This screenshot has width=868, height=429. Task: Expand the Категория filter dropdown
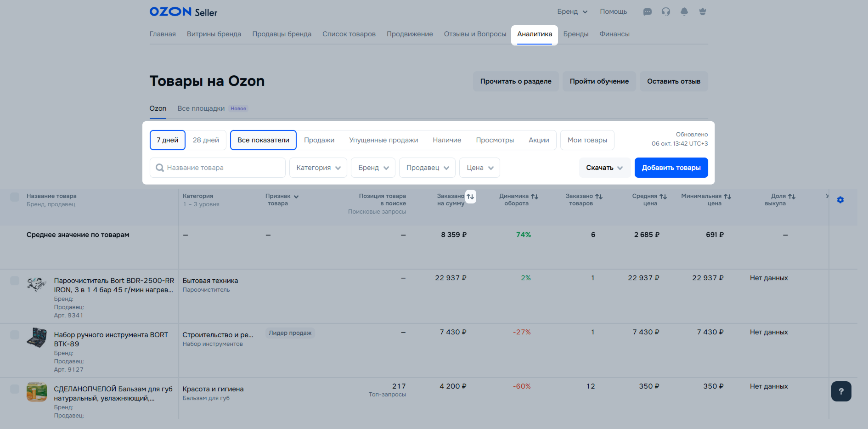pyautogui.click(x=318, y=168)
